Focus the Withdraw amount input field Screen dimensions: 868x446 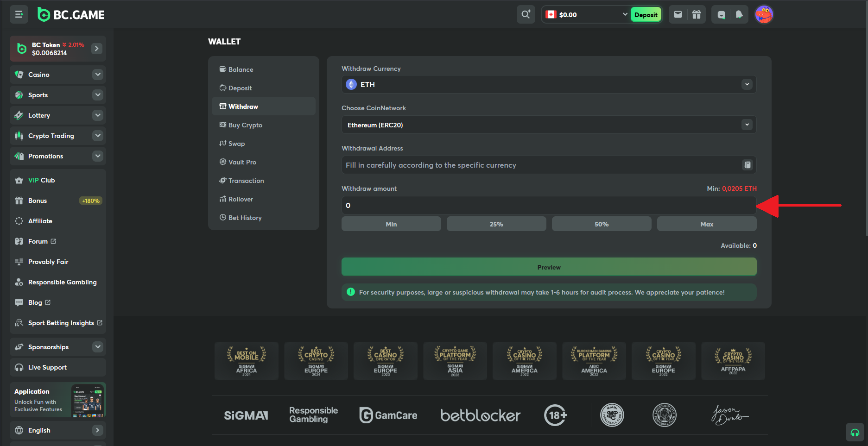coord(549,205)
